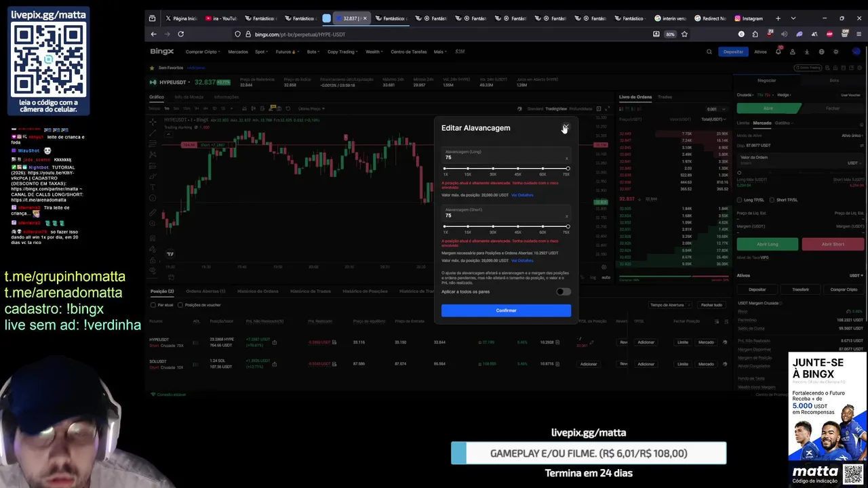Open the user profile icon

(x=792, y=52)
